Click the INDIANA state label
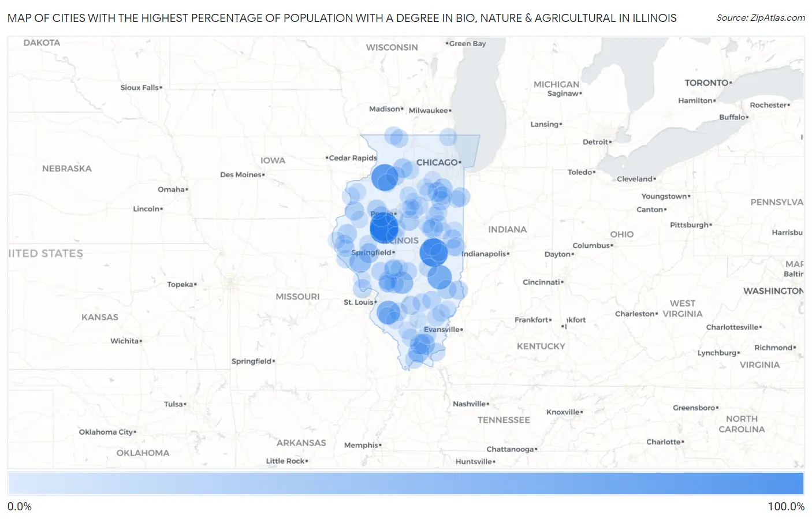 (508, 230)
